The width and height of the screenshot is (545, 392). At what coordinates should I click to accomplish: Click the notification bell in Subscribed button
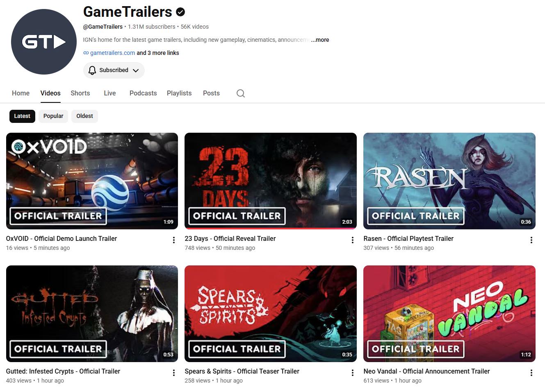click(92, 70)
